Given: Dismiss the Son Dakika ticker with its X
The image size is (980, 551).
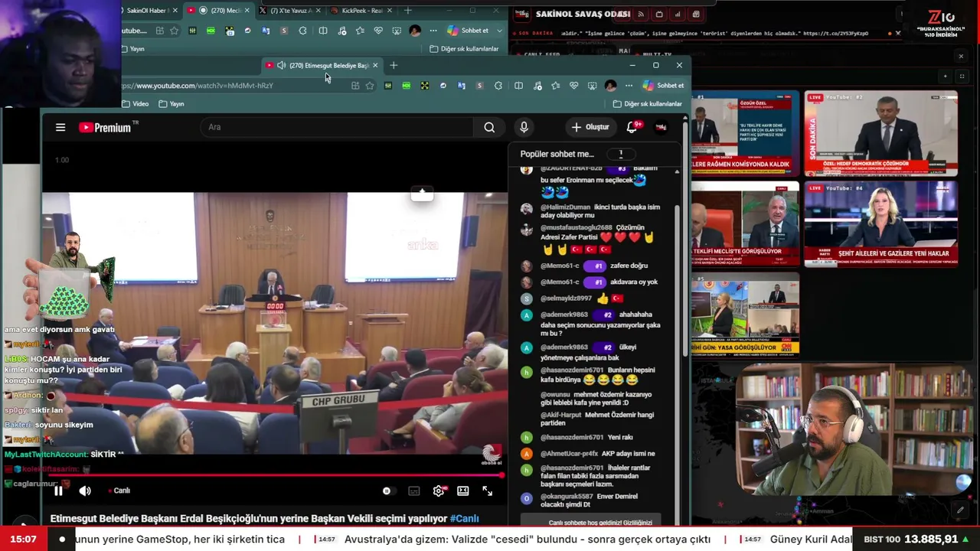Looking at the screenshot, I should click(x=898, y=34).
